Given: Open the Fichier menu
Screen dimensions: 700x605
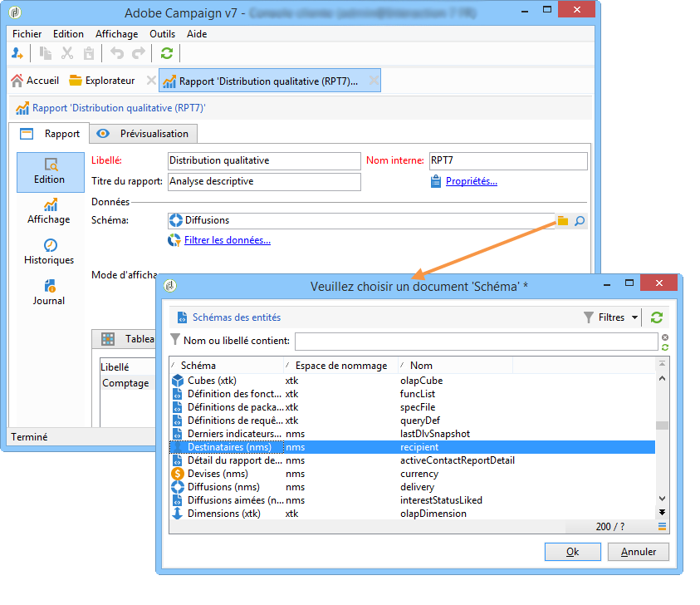Looking at the screenshot, I should [x=27, y=34].
